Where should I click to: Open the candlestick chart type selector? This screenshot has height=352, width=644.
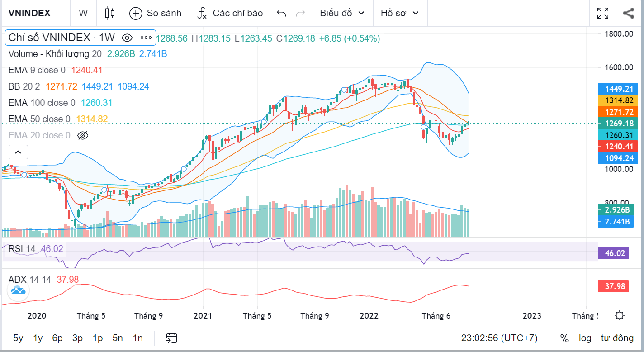click(110, 13)
